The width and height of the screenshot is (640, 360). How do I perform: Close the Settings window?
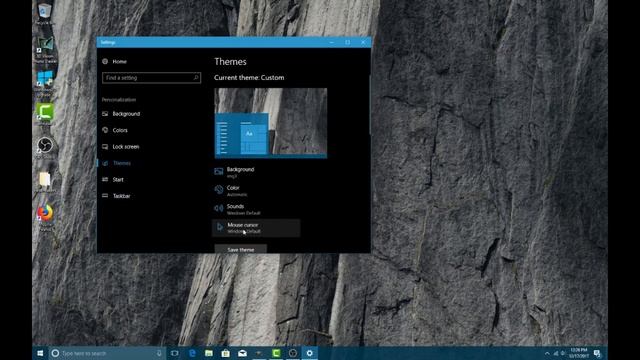point(363,42)
